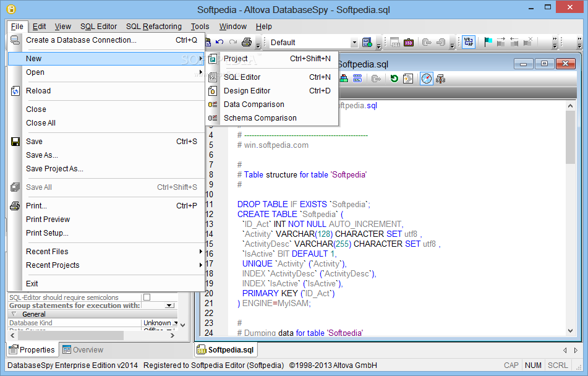The image size is (588, 376).
Task: Click the data source server icon beside Default
Action: [367, 43]
